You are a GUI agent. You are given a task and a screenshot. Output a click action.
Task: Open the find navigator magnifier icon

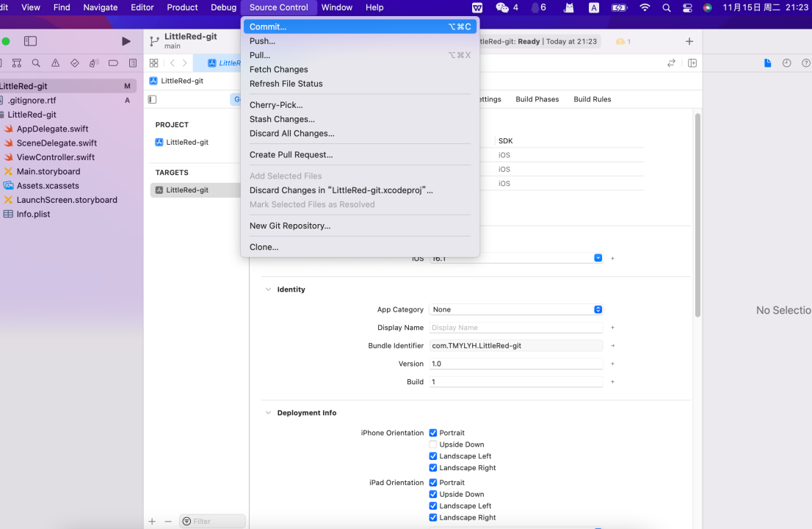coord(36,63)
